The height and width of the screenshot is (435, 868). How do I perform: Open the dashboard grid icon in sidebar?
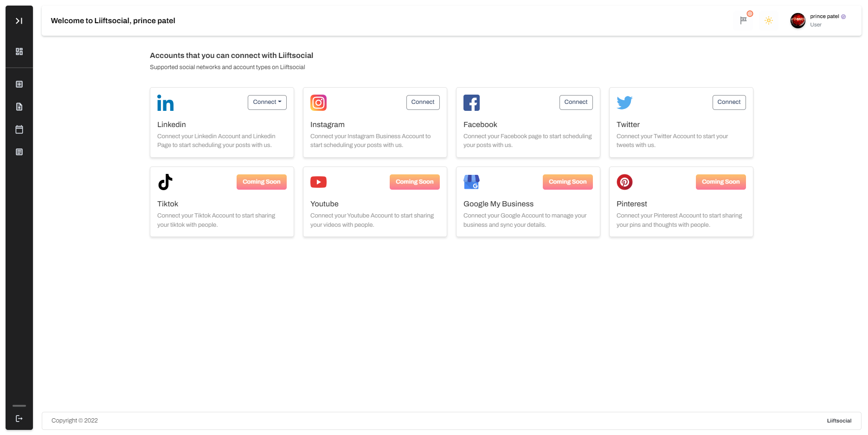pyautogui.click(x=19, y=51)
